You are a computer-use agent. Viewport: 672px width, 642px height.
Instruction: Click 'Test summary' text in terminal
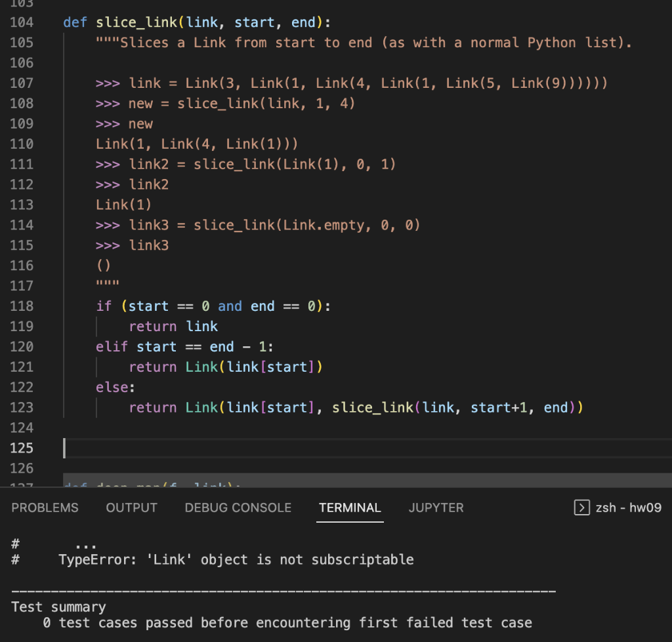coord(58,607)
